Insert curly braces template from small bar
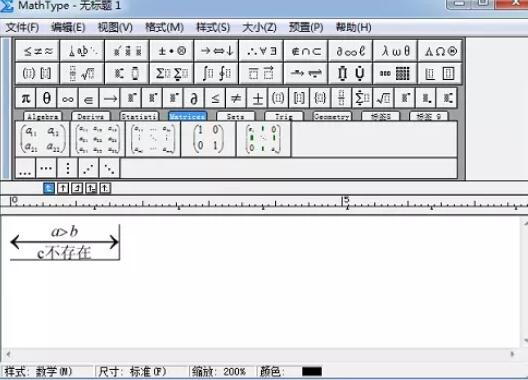The width and height of the screenshot is (528, 380). (320, 98)
